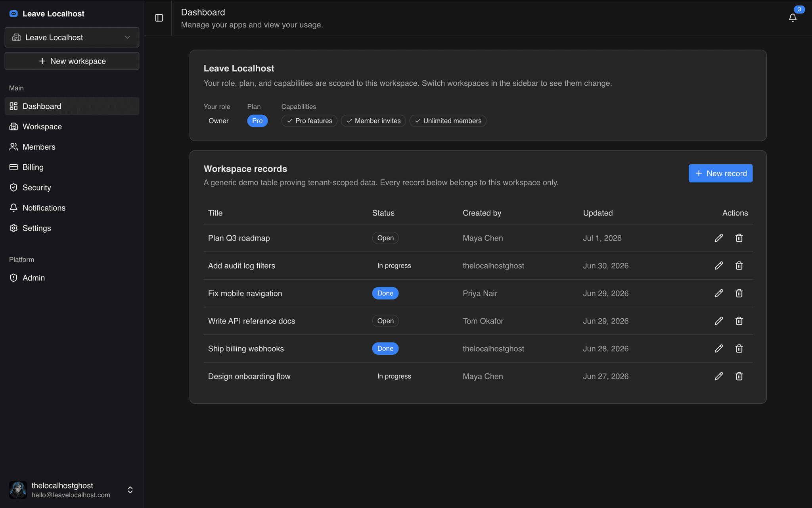Click the Owner role value
The width and height of the screenshot is (812, 508).
[218, 121]
